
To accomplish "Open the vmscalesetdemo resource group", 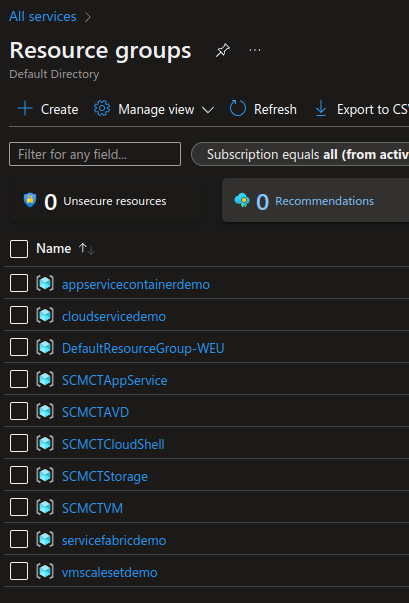I will pyautogui.click(x=110, y=572).
